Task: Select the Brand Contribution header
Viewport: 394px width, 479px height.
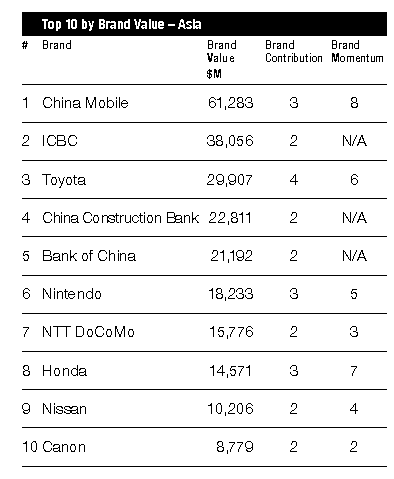Action: [294, 51]
